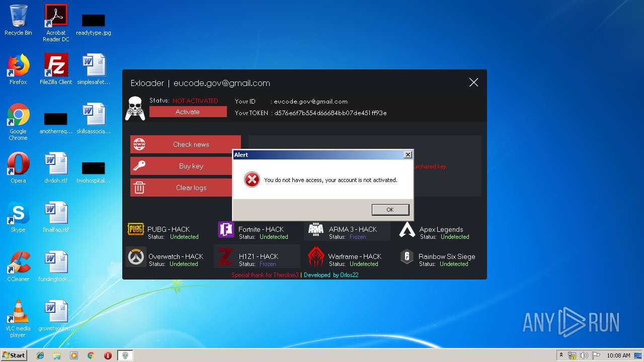
Task: Select the Overwatch game icon
Action: point(135,257)
